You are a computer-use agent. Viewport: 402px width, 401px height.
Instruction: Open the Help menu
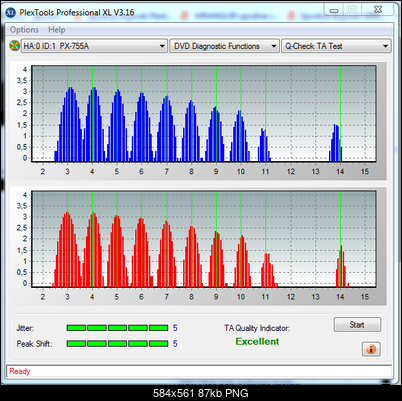[57, 30]
